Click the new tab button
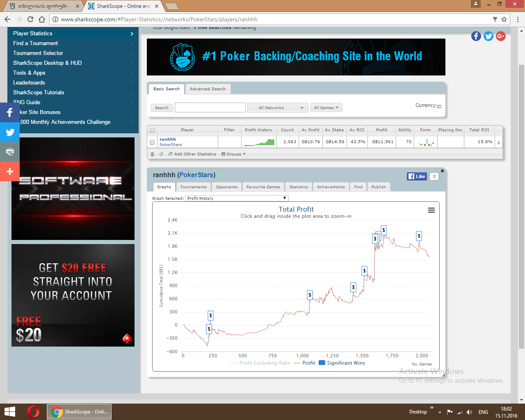 tap(171, 6)
